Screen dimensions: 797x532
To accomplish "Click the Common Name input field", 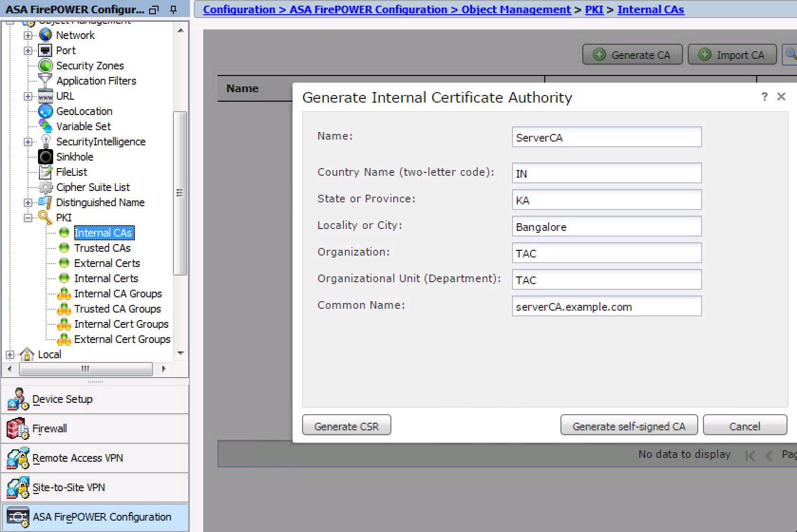I will coord(607,306).
